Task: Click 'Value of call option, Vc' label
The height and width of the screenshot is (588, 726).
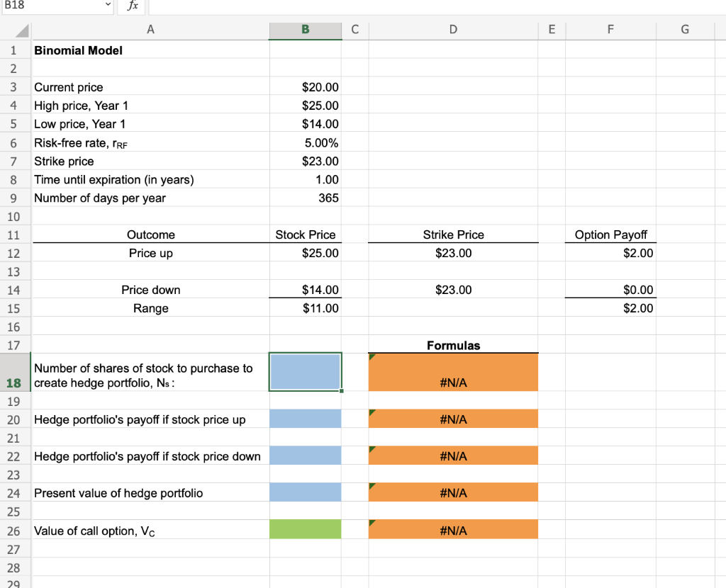Action: [x=94, y=531]
